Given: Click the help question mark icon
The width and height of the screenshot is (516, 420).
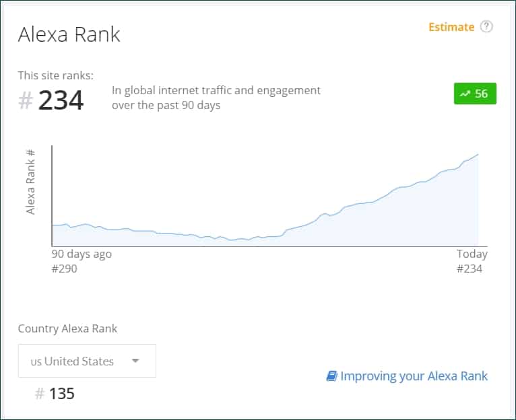Looking at the screenshot, I should 486,27.
